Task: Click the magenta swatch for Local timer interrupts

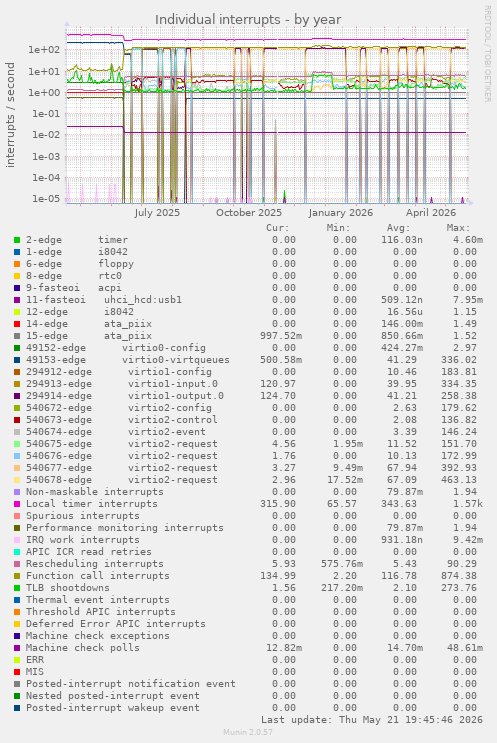Action: click(x=17, y=504)
